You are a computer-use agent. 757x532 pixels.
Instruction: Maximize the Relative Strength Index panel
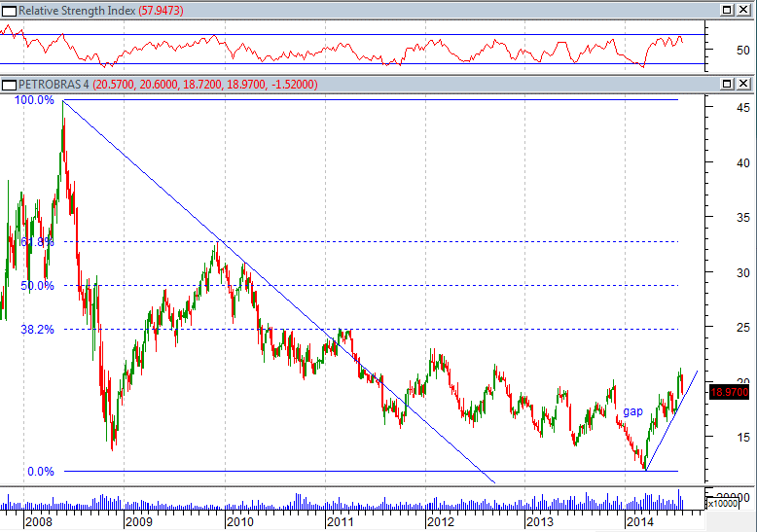(727, 10)
